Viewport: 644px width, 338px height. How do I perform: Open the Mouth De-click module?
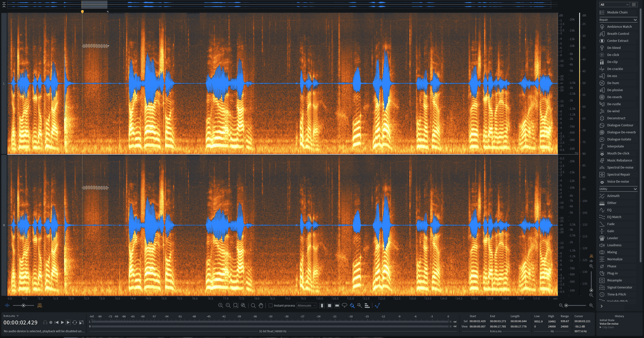618,153
